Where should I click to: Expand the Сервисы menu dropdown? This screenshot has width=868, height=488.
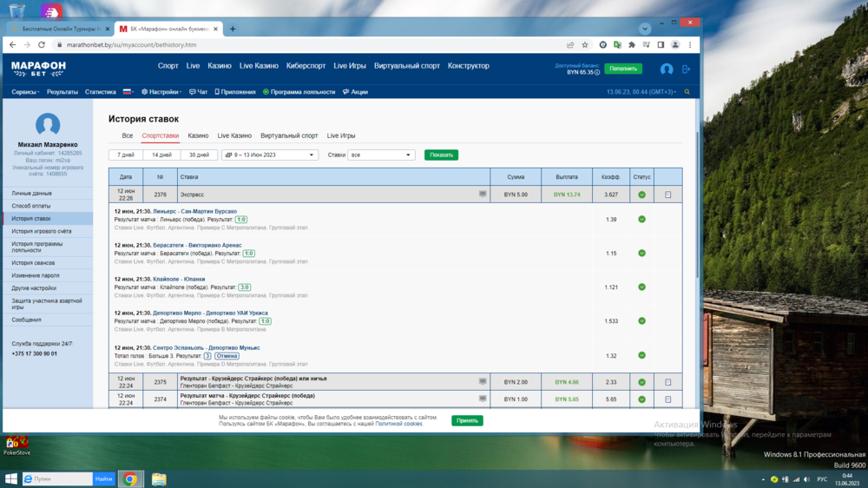point(26,92)
